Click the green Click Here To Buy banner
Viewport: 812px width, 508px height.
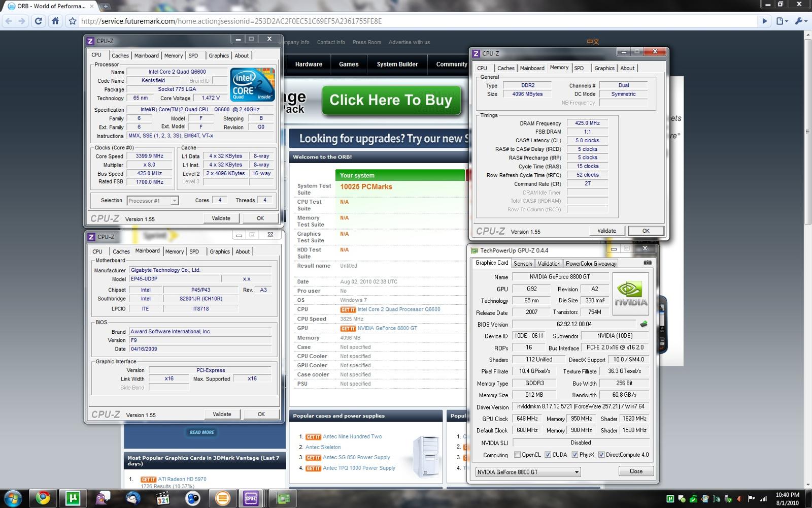(x=391, y=100)
